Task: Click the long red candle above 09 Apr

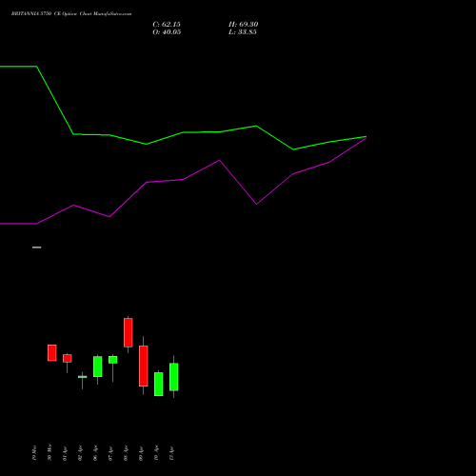Action: [x=143, y=366]
